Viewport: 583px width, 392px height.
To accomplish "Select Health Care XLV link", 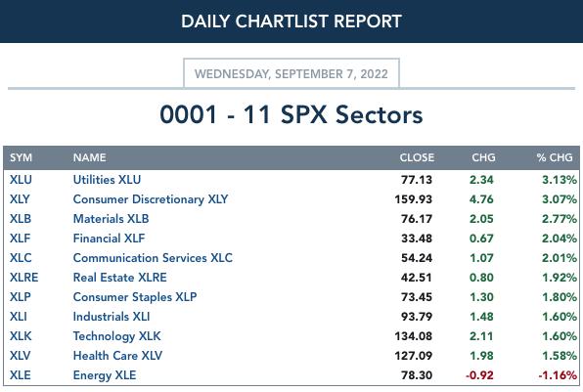I will [x=117, y=356].
